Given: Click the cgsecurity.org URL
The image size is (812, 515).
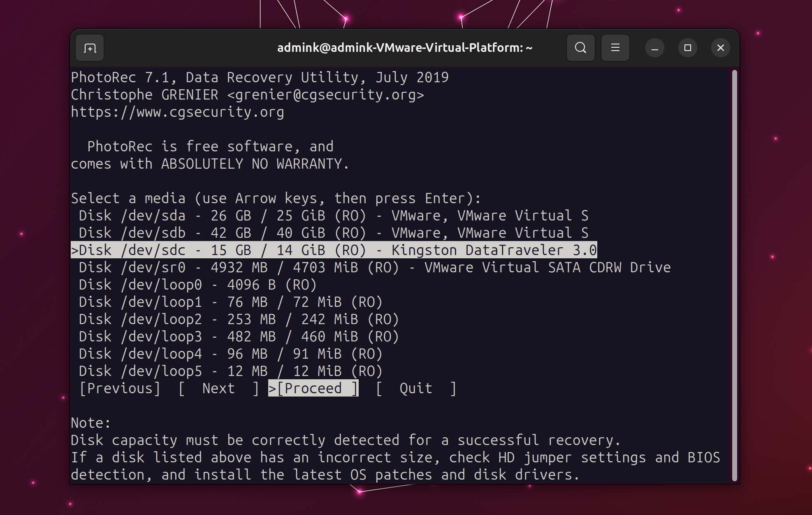Looking at the screenshot, I should (x=177, y=112).
